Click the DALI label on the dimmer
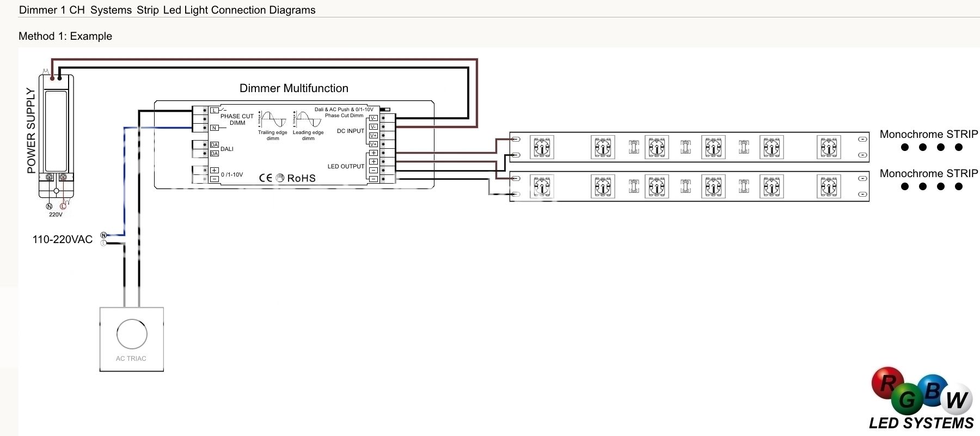This screenshot has height=436, width=980. click(227, 149)
